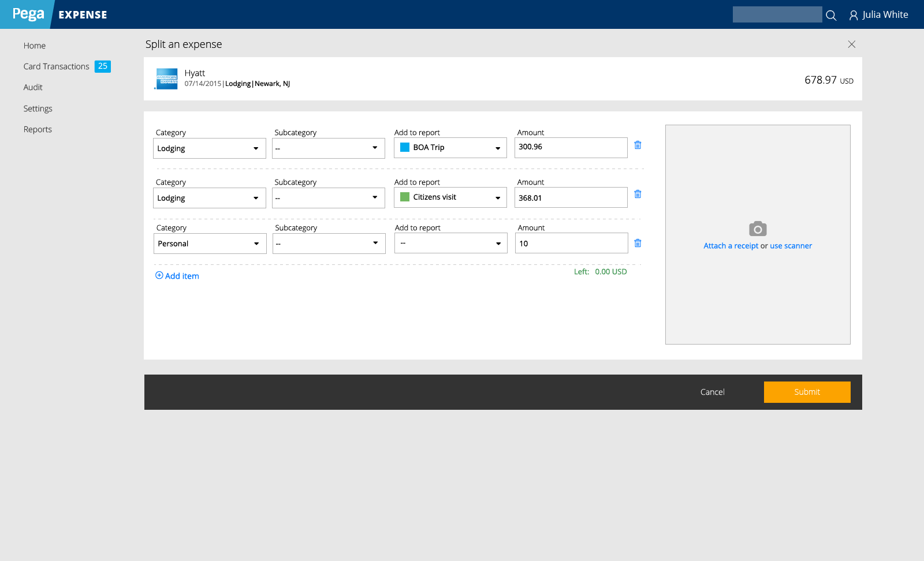
Task: Expand the Citizens visit report dropdown
Action: point(450,197)
